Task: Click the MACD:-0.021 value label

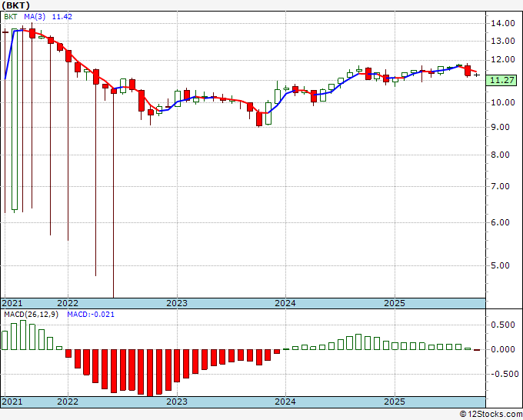Action: 91,315
